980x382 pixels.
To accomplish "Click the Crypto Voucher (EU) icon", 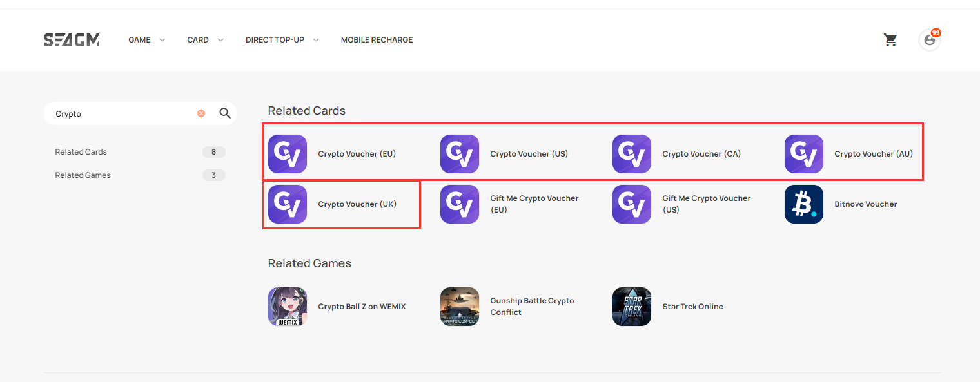I will (x=288, y=154).
